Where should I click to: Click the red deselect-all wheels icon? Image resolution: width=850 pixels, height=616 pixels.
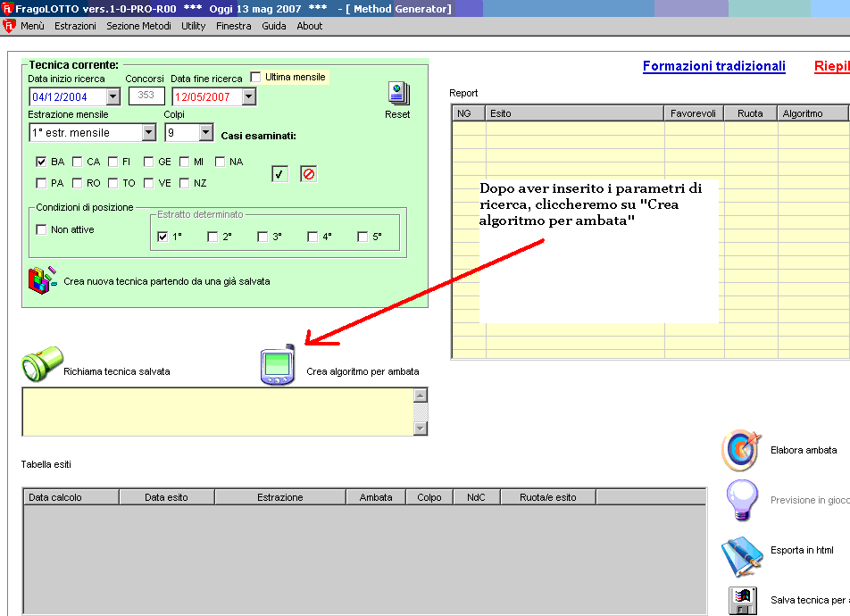click(308, 174)
